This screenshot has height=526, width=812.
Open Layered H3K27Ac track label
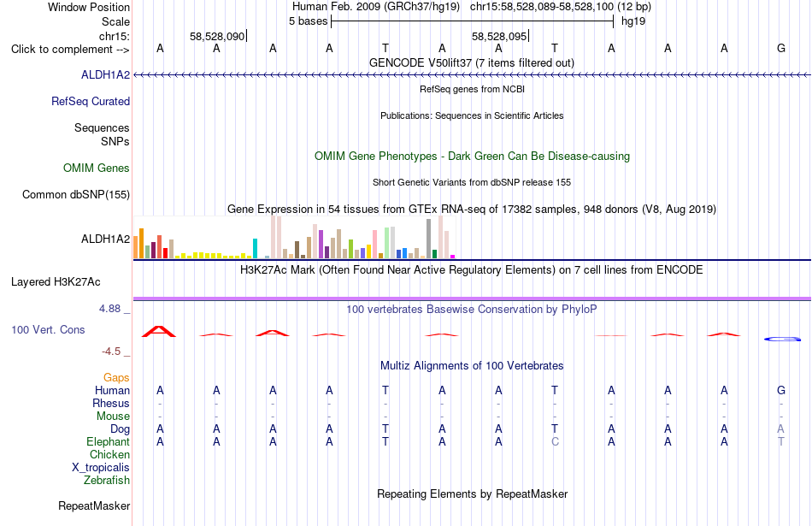(56, 282)
